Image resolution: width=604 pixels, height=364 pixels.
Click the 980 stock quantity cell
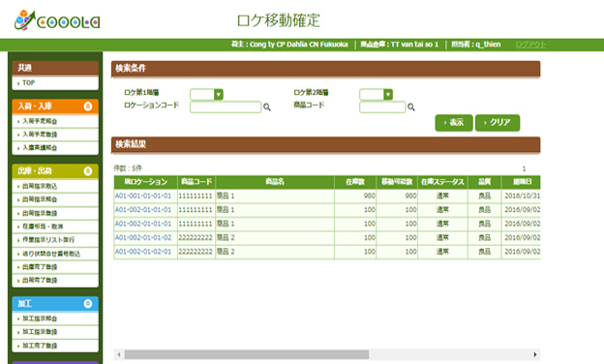point(355,196)
